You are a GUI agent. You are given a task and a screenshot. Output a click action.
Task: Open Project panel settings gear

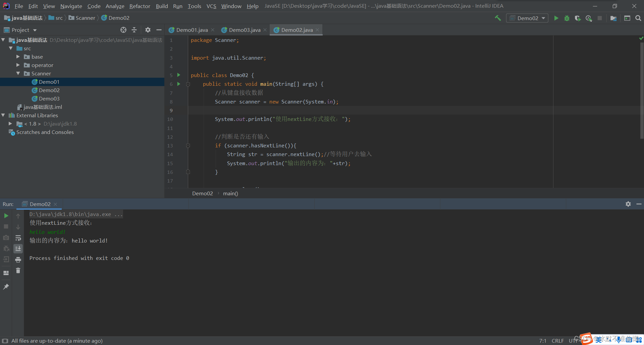[148, 30]
